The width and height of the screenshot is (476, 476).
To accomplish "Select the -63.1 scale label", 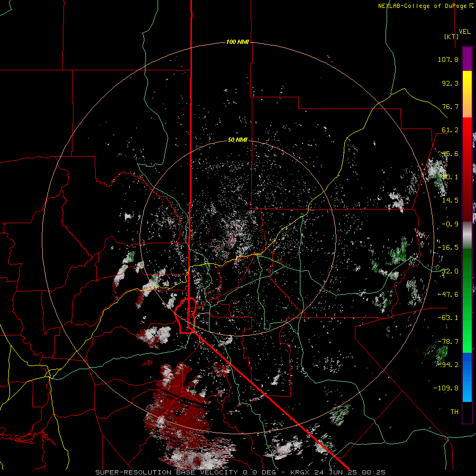I will (x=448, y=318).
